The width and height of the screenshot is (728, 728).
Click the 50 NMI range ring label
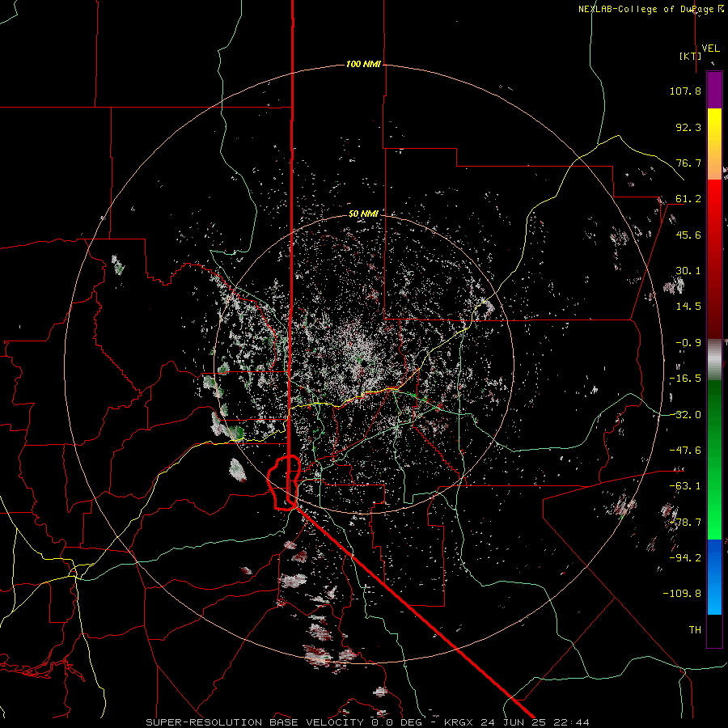[x=363, y=214]
